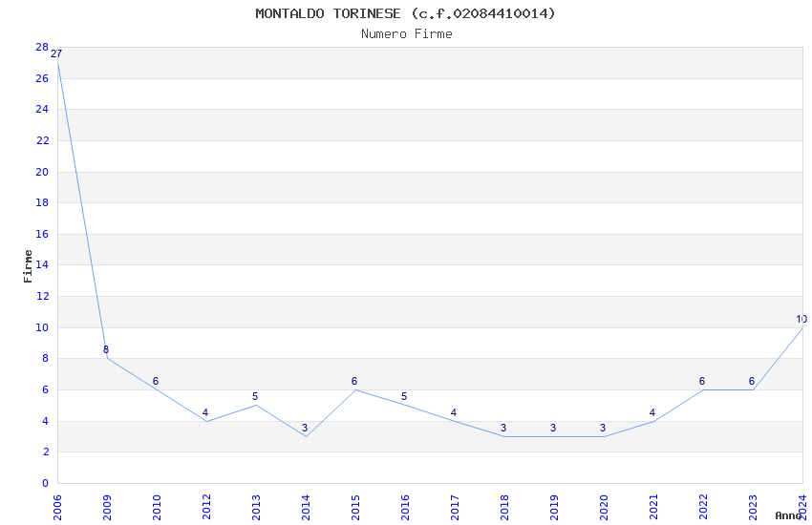Select data value 5 above year 2016
This screenshot has width=812, height=525.
pos(404,397)
